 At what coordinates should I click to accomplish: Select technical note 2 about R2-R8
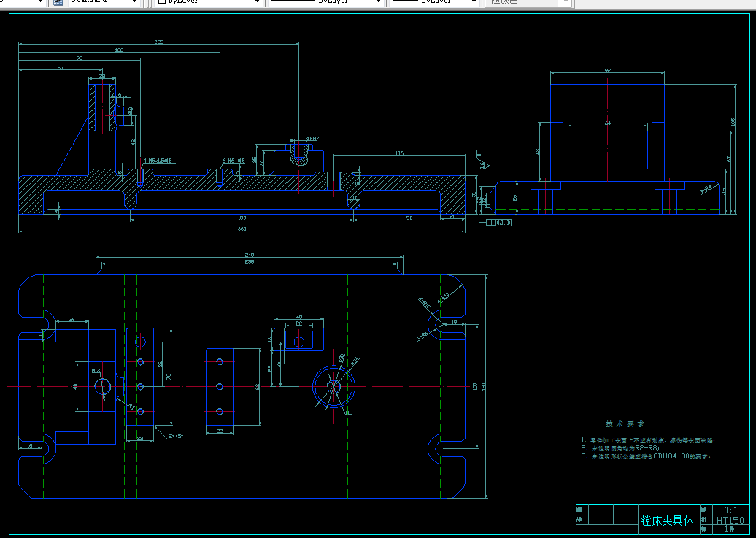620,448
